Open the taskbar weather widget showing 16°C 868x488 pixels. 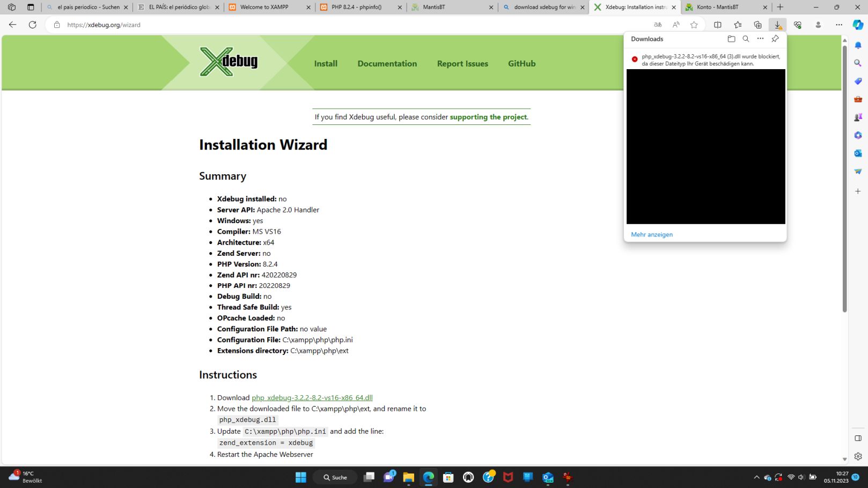pos(25,477)
